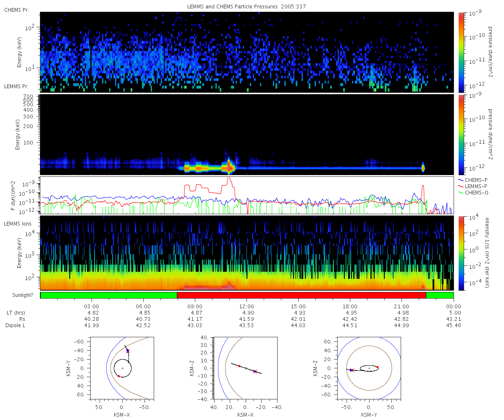Click the LEMMS-P pressure peak near 11:00
Screen dimensions: 504x420
[x=228, y=180]
